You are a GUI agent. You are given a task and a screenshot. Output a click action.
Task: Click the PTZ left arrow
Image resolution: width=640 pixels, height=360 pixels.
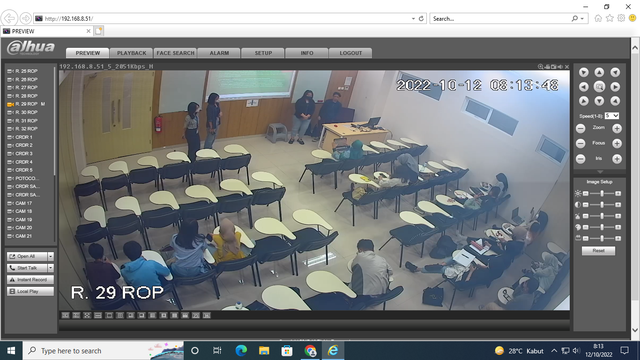584,87
